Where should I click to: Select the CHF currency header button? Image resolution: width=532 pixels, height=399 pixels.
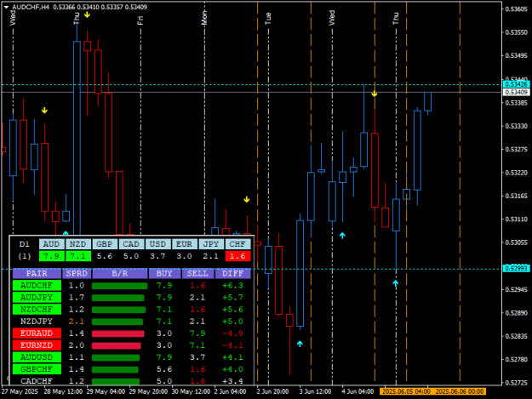click(237, 244)
